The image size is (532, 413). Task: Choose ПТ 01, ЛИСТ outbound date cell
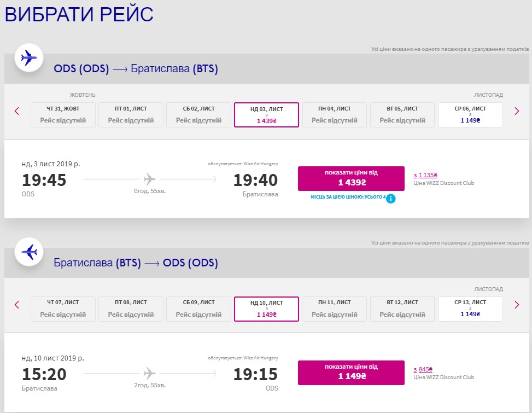[131, 115]
